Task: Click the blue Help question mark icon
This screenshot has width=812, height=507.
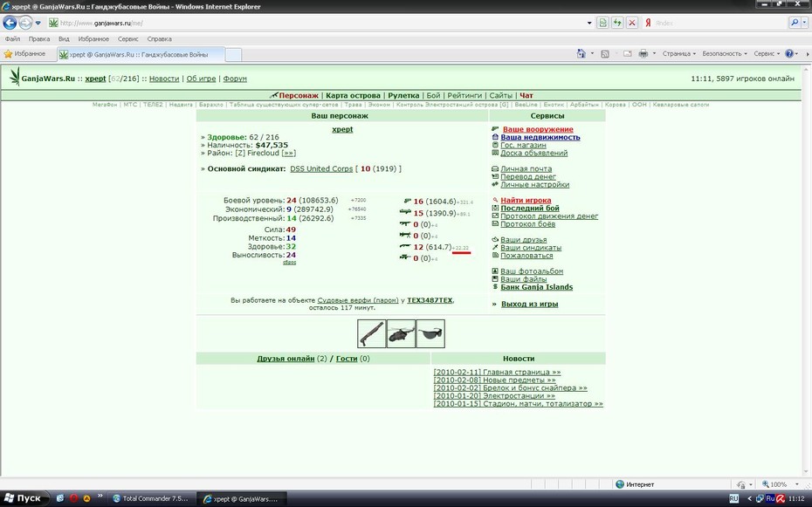Action: click(789, 53)
